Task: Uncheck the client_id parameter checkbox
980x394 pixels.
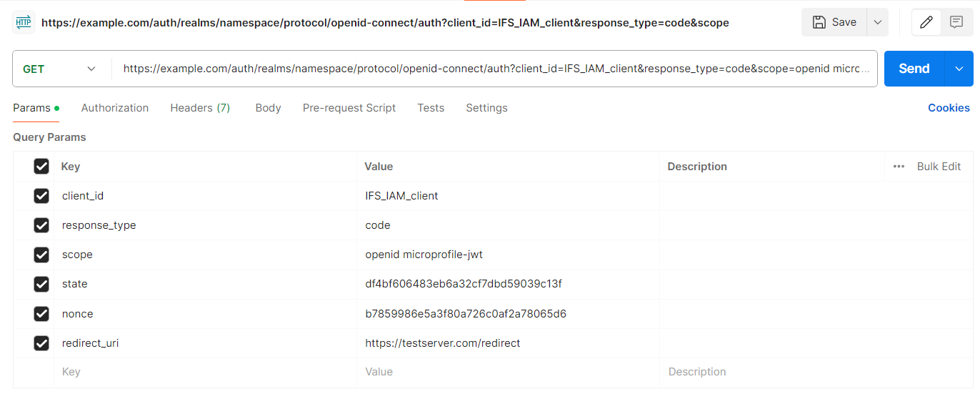Action: 41,196
